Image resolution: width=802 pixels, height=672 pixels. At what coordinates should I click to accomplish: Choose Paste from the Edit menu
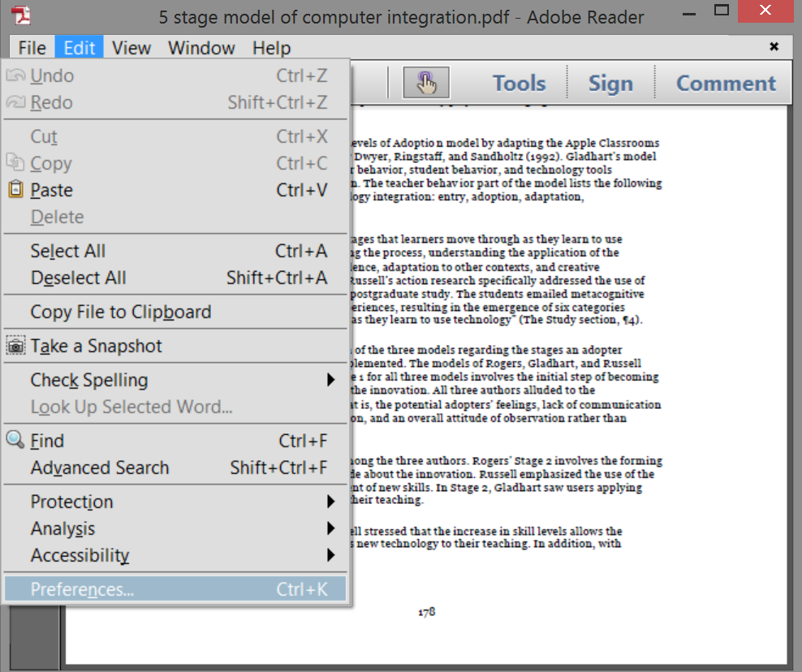tap(175, 190)
